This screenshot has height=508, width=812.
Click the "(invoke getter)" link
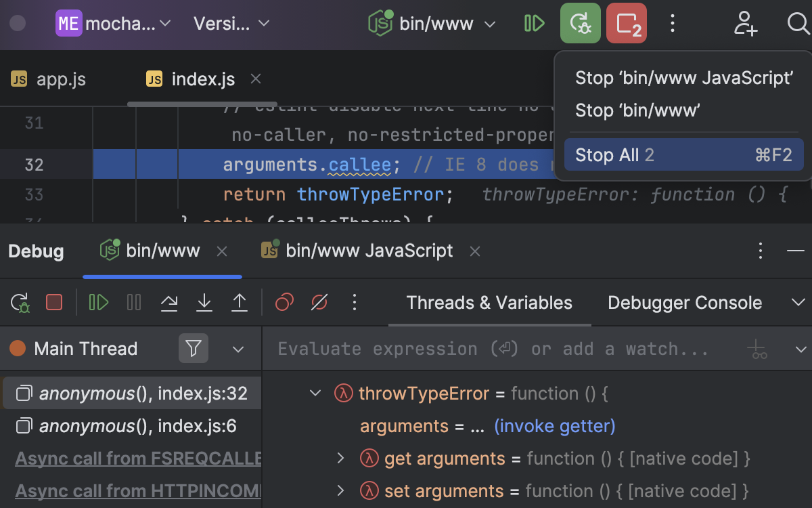[555, 426]
